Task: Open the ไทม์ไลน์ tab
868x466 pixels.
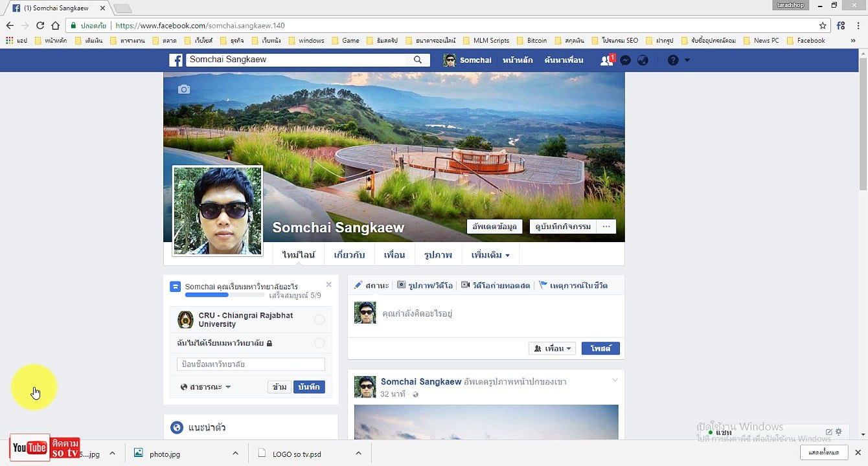Action: click(299, 255)
